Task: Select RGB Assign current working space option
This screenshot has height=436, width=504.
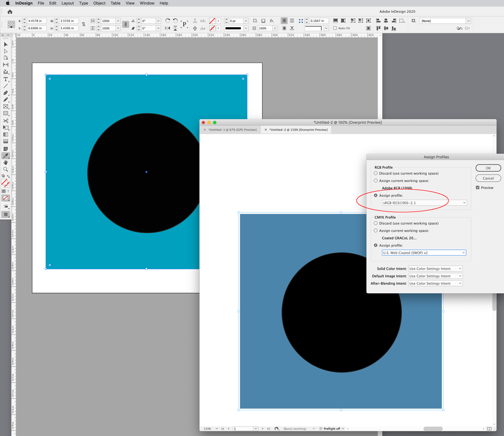Action: pyautogui.click(x=375, y=181)
